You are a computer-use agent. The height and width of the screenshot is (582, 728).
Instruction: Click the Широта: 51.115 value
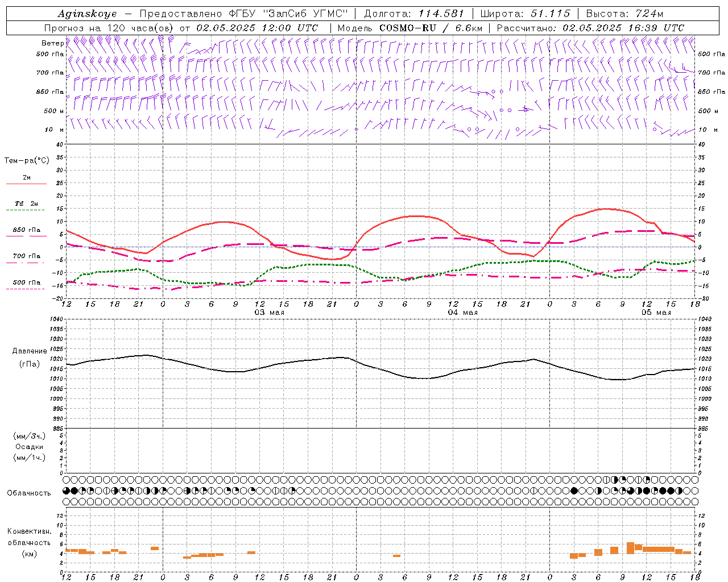coord(525,14)
